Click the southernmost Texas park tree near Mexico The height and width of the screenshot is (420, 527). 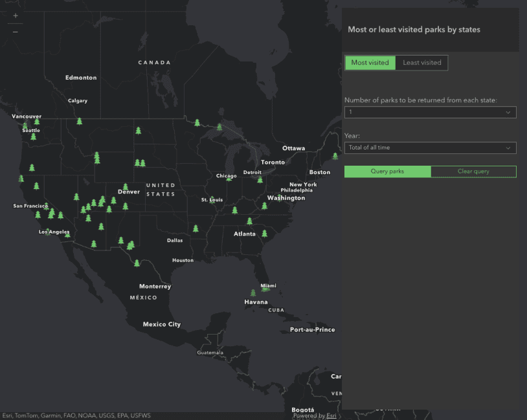[x=136, y=262]
